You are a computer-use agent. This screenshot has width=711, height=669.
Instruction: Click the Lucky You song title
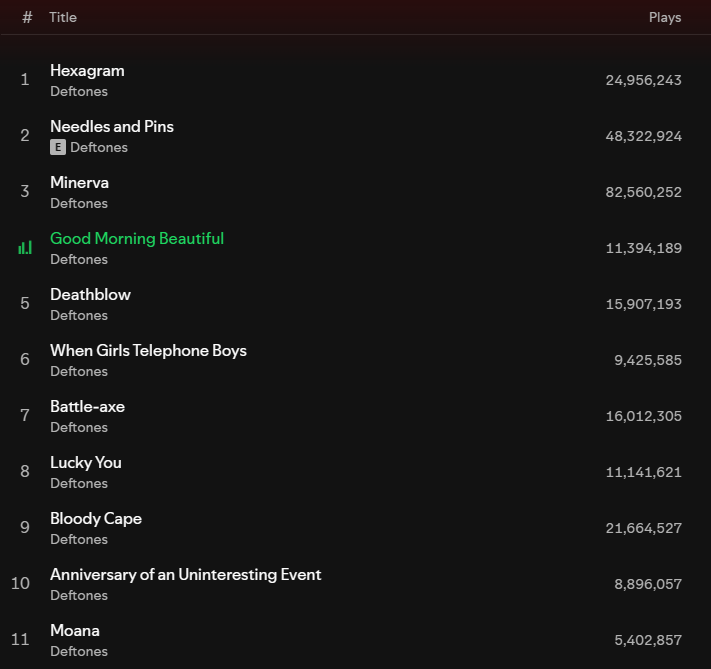click(85, 463)
